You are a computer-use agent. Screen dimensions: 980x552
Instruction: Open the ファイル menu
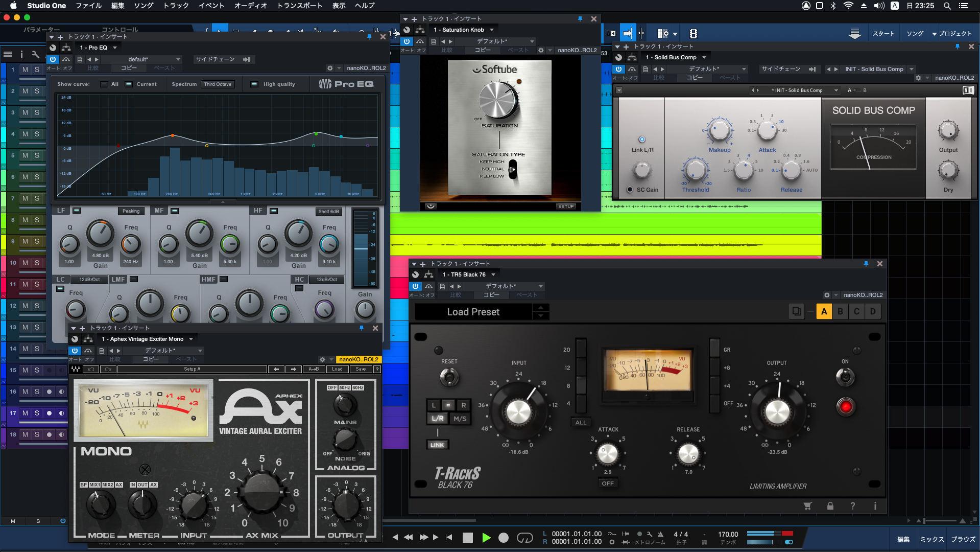(x=88, y=6)
